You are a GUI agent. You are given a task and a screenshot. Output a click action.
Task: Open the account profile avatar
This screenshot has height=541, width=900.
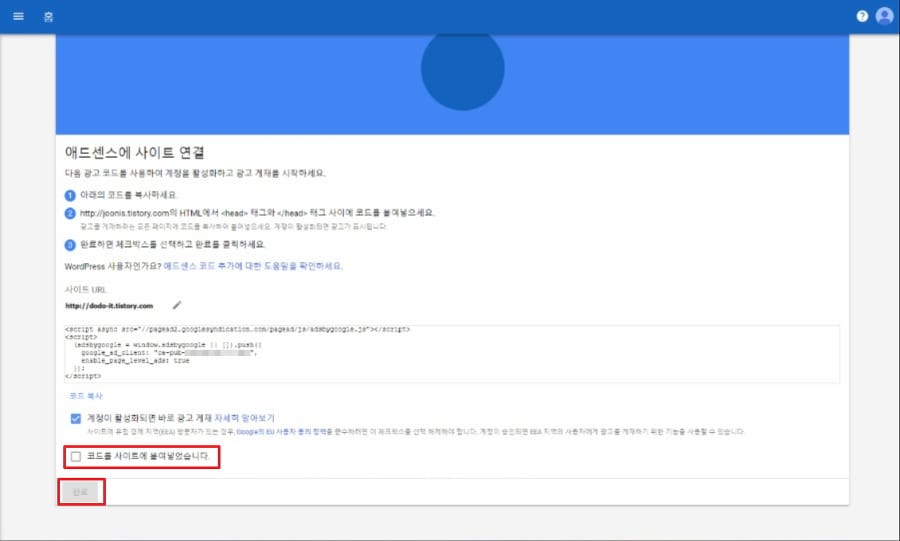[885, 16]
